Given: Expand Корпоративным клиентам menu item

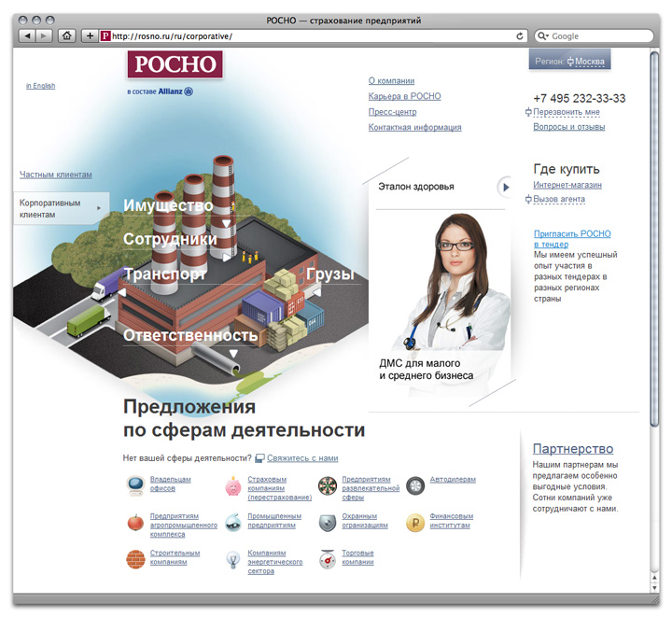Looking at the screenshot, I should pos(62,208).
